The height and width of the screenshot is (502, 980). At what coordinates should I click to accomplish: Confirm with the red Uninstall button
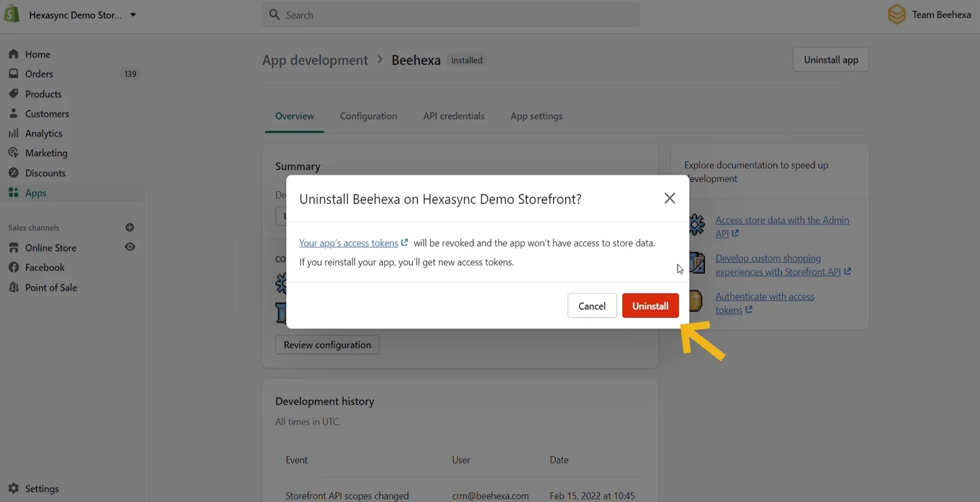click(650, 306)
